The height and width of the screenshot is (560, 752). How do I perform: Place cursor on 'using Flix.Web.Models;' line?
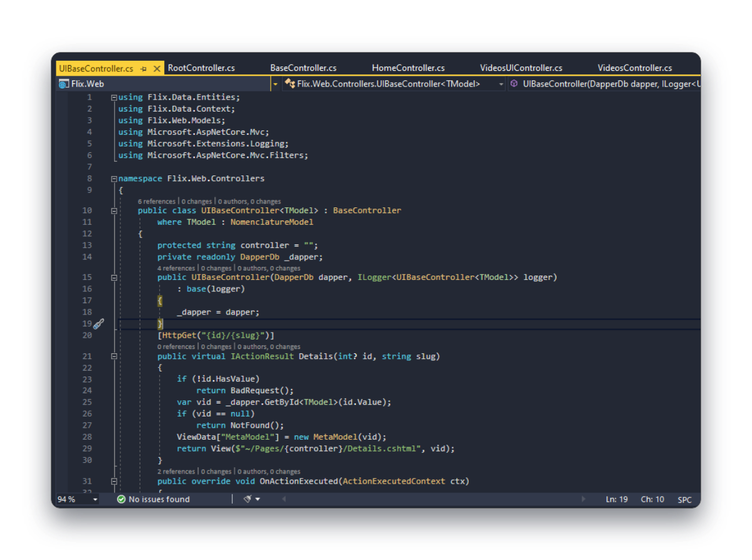tap(171, 120)
